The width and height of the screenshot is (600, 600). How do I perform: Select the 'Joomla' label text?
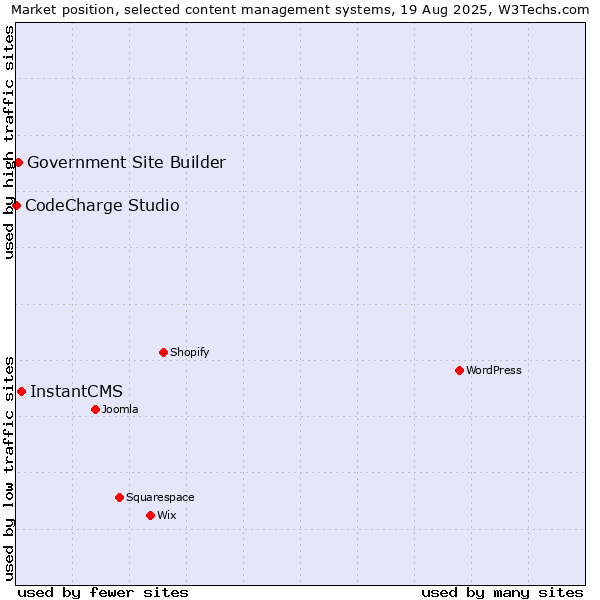click(x=120, y=409)
